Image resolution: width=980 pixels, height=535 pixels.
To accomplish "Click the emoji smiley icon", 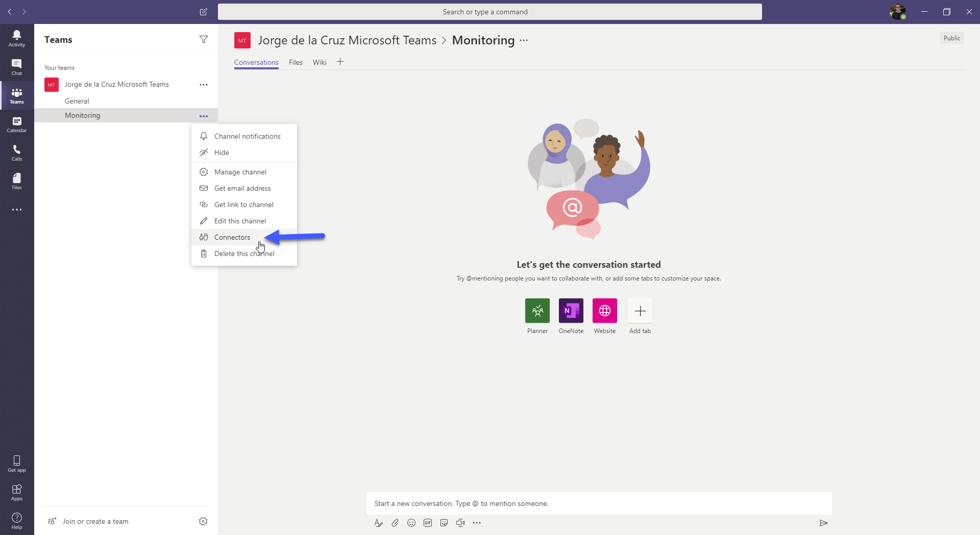I will 411,523.
